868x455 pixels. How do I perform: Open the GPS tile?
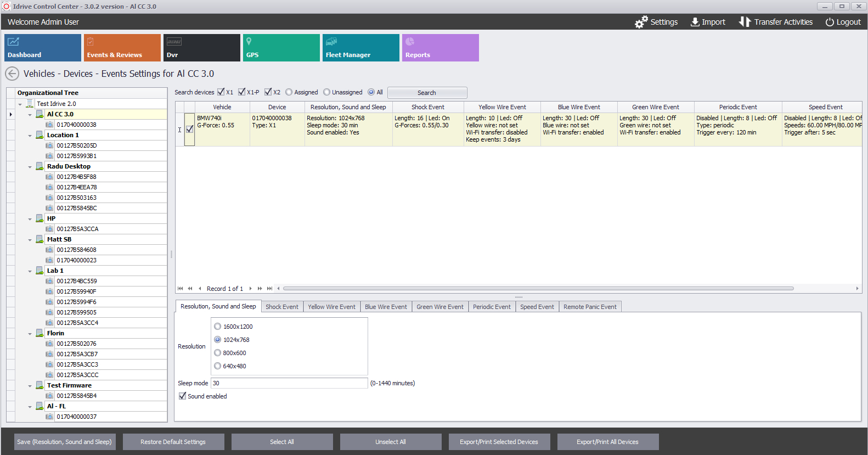281,48
